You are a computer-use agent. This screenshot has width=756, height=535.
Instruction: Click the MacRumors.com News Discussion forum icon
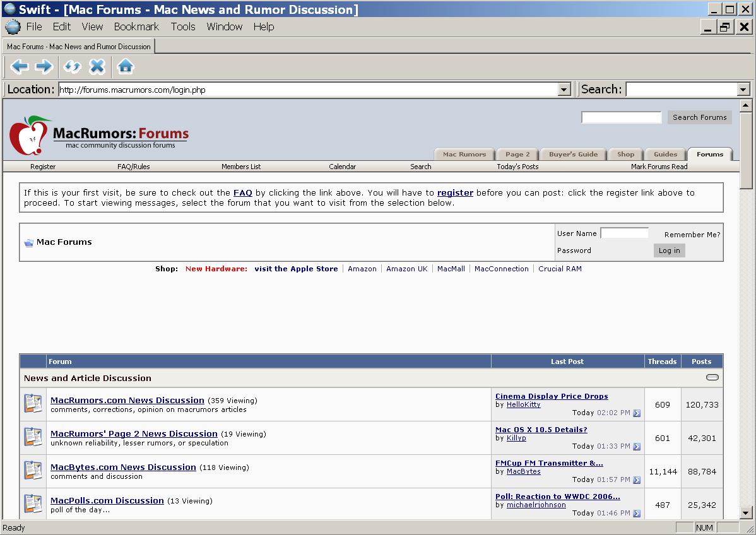(x=33, y=403)
